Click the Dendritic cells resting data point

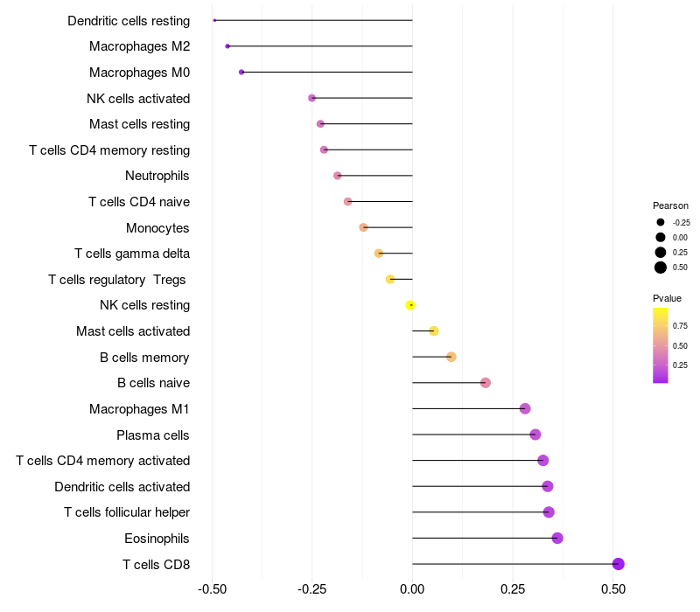pos(214,20)
